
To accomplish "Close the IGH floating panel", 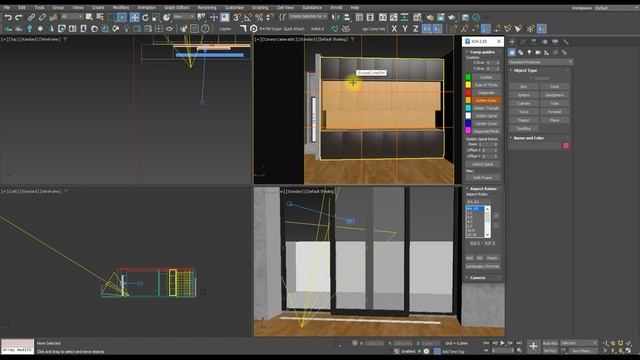I will pyautogui.click(x=499, y=42).
